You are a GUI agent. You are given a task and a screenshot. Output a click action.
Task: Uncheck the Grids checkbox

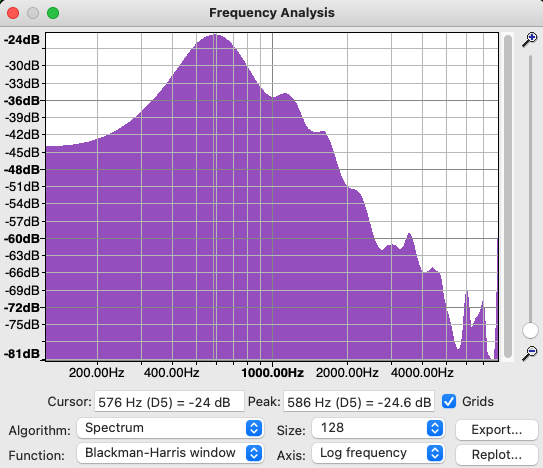(449, 401)
